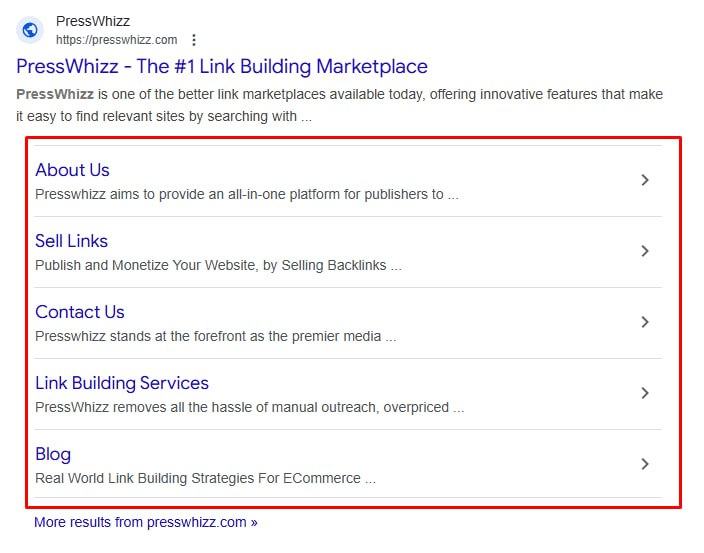Open the About Us sitelink

(x=72, y=170)
